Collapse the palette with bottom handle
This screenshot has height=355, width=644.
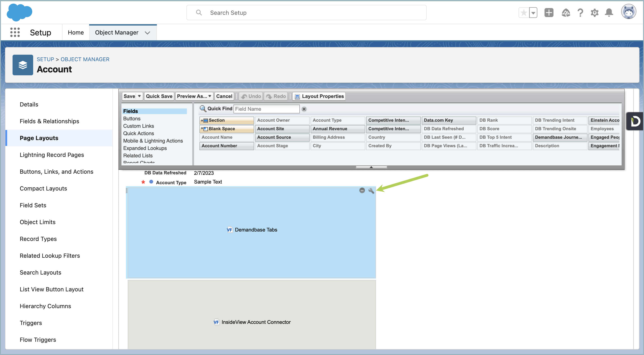(x=371, y=167)
